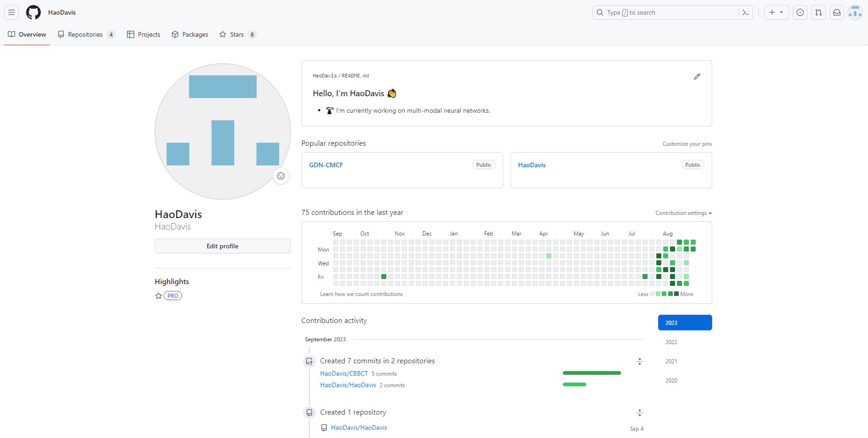868x438 pixels.
Task: Open the GDN-CMCF repository
Action: click(326, 165)
